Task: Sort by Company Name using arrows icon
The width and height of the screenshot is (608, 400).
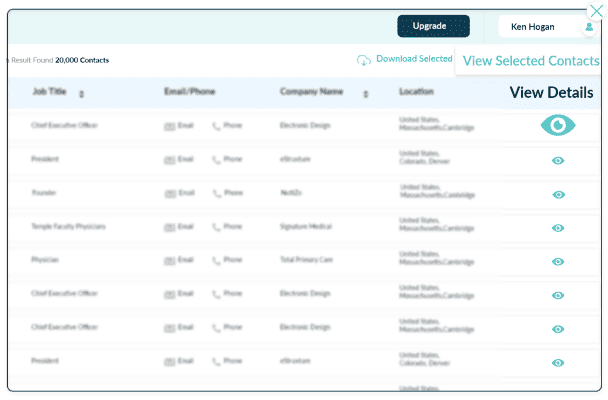Action: (x=366, y=94)
